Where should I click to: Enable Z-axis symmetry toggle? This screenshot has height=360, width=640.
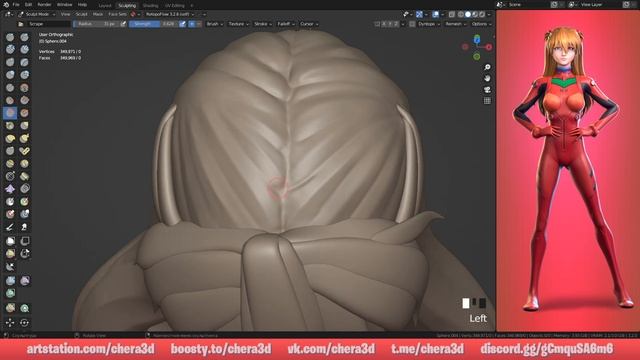(396, 24)
